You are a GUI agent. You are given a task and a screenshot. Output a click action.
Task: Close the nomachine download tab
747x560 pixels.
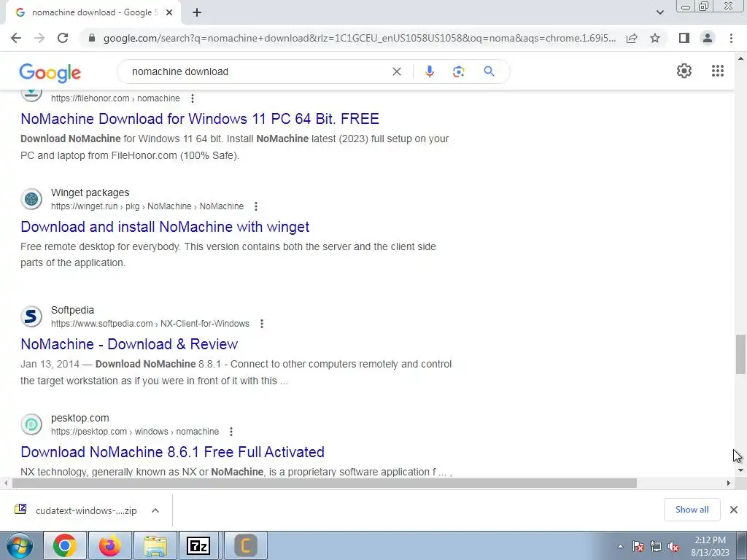(x=169, y=12)
